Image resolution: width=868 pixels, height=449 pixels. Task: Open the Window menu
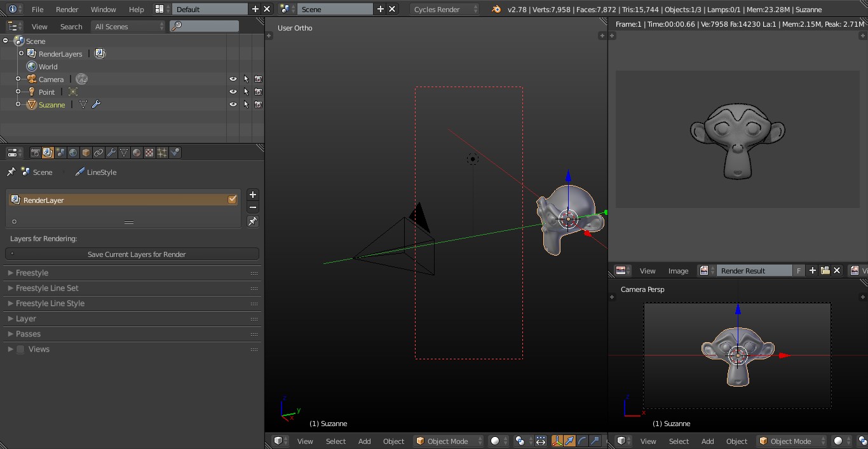103,9
